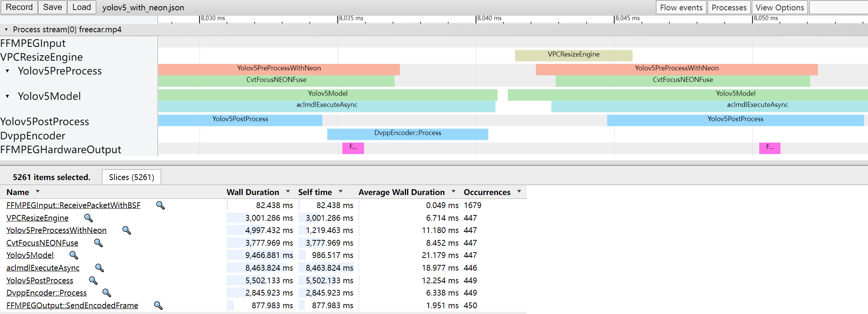Open the Flow events menu button
Viewport: 868px width, 314px height.
pyautogui.click(x=681, y=7)
